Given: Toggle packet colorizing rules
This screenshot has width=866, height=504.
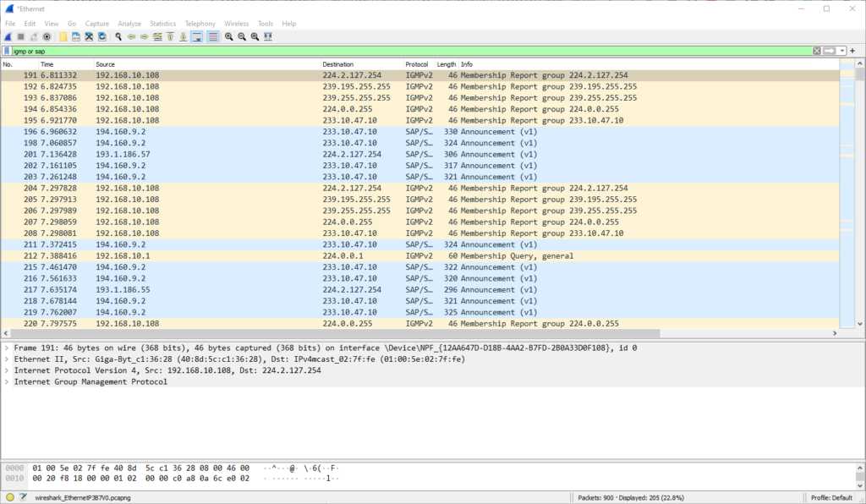Looking at the screenshot, I should click(x=212, y=36).
